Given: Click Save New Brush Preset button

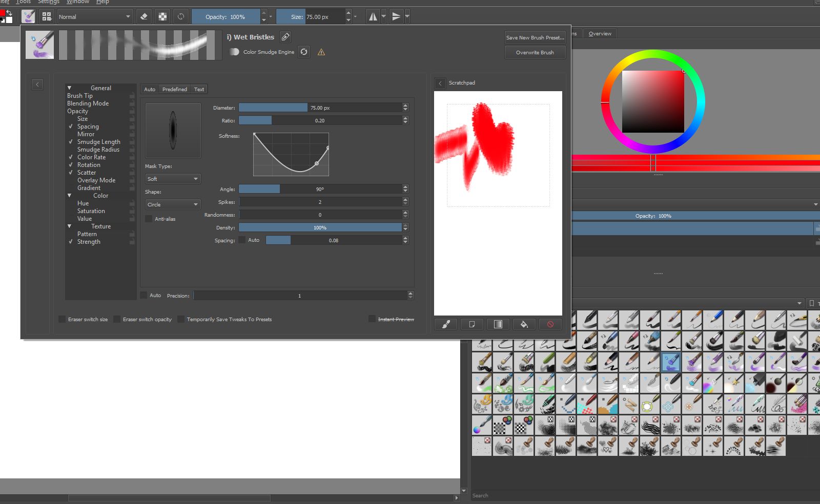Looking at the screenshot, I should [x=535, y=37].
